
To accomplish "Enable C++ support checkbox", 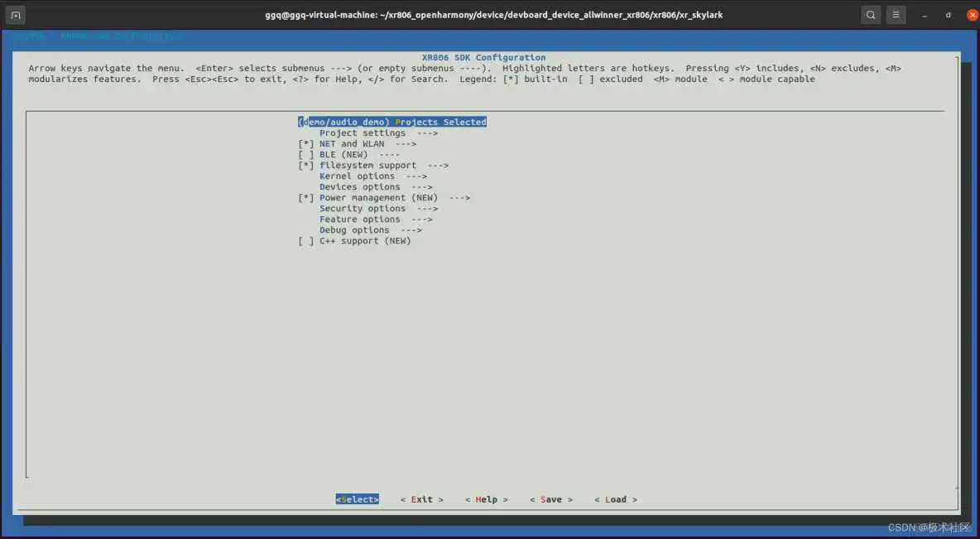I will (306, 241).
